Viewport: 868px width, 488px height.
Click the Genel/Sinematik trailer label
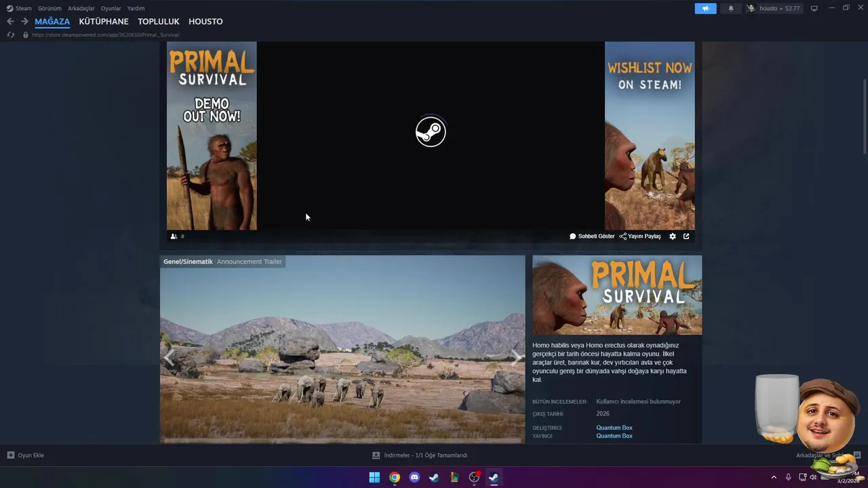[x=188, y=262]
